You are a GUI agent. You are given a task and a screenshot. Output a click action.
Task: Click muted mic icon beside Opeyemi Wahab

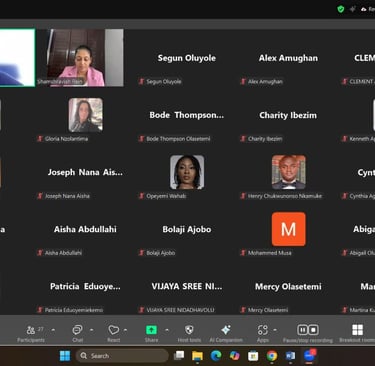coord(142,196)
